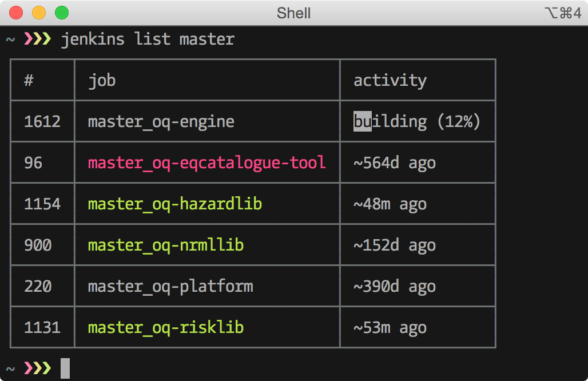Click the Shell window title
The width and height of the screenshot is (588, 381).
pyautogui.click(x=293, y=13)
